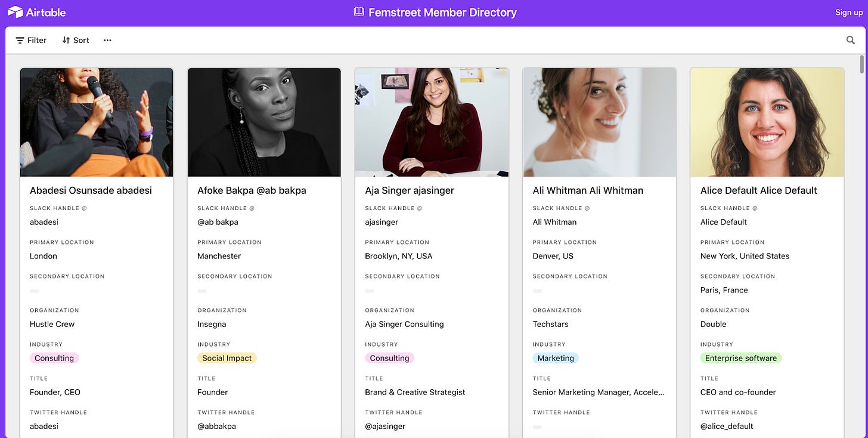Click the book icon beside Femstreet title

tap(358, 12)
